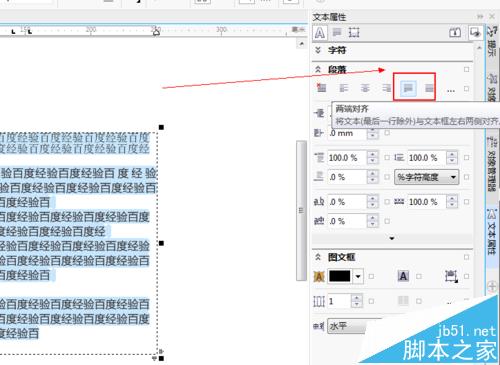500x365 pixels.
Task: Click the fit-text-to-frame icon in 图文框
Action: click(x=451, y=276)
